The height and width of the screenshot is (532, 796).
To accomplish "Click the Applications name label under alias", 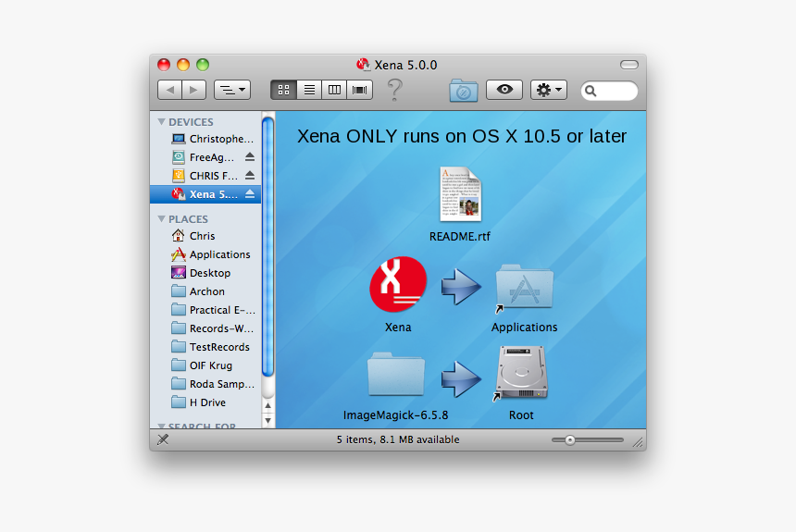I will point(525,328).
